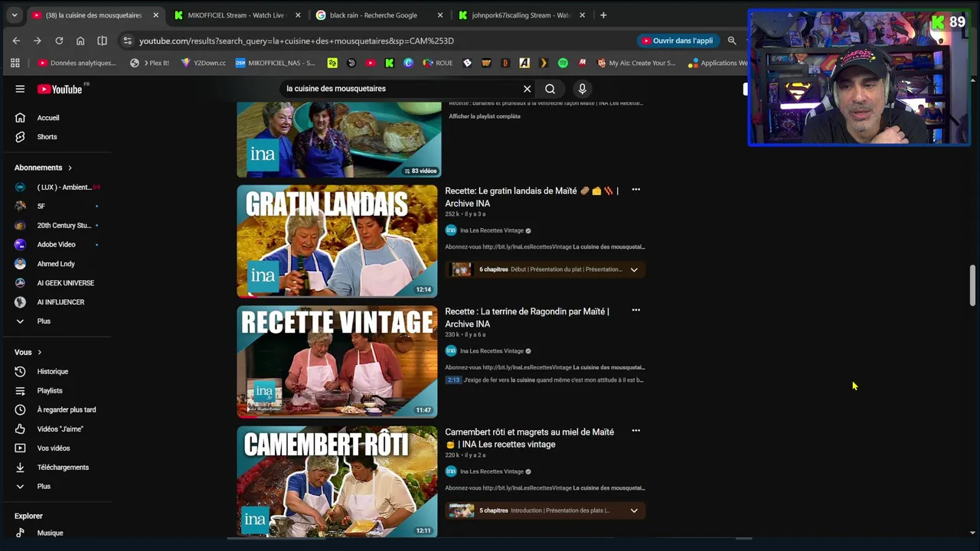The width and height of the screenshot is (980, 551).
Task: Open site information icon in address bar
Action: [x=127, y=41]
